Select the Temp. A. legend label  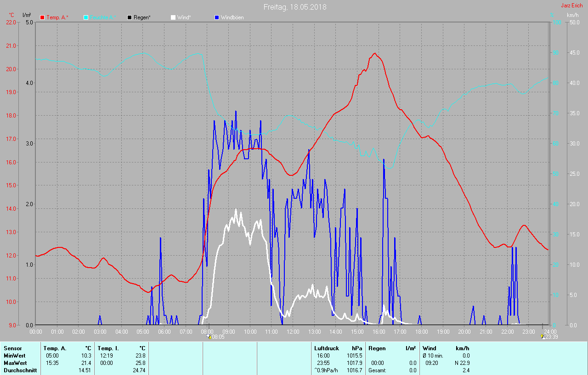click(x=57, y=17)
